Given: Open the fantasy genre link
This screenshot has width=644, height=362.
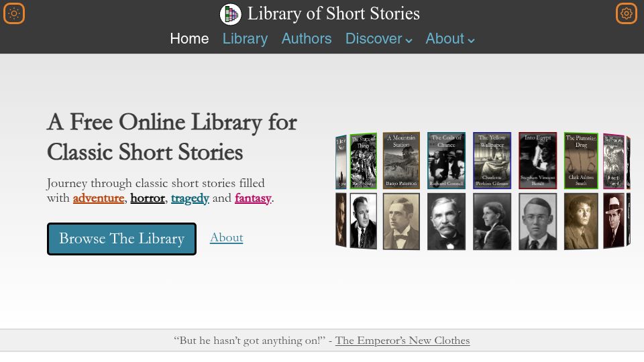Looking at the screenshot, I should (x=253, y=198).
